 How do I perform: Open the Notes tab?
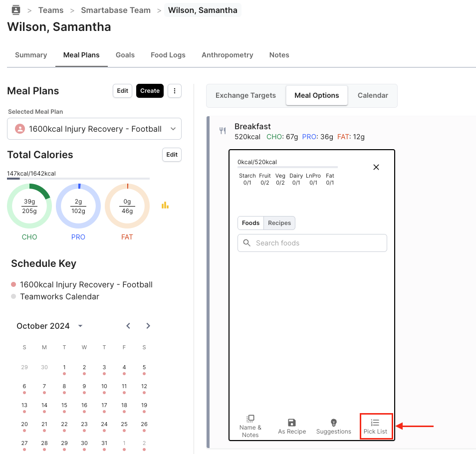click(x=279, y=55)
